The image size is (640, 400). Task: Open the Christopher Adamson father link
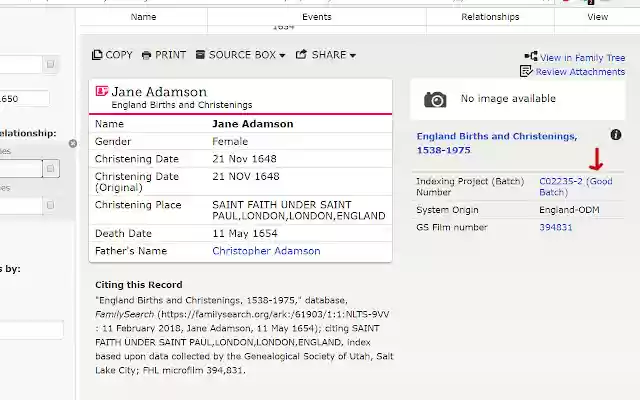pyautogui.click(x=266, y=251)
